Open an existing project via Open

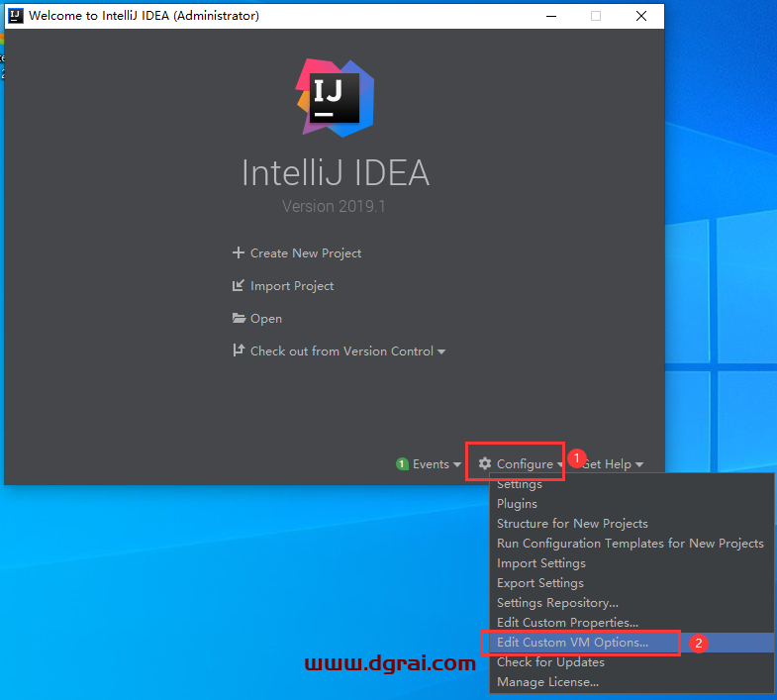266,319
